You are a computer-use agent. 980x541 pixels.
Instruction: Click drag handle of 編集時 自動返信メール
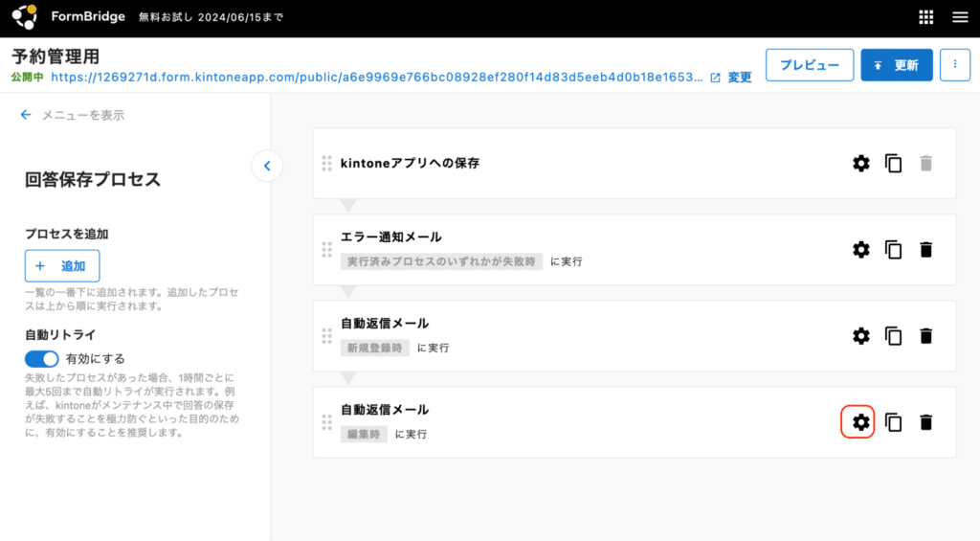click(327, 422)
